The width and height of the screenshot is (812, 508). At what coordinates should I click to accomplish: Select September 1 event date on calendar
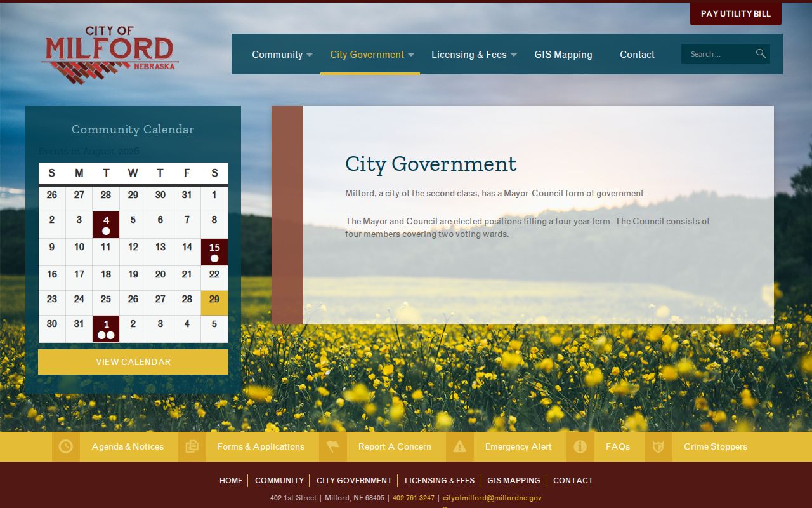tap(106, 329)
